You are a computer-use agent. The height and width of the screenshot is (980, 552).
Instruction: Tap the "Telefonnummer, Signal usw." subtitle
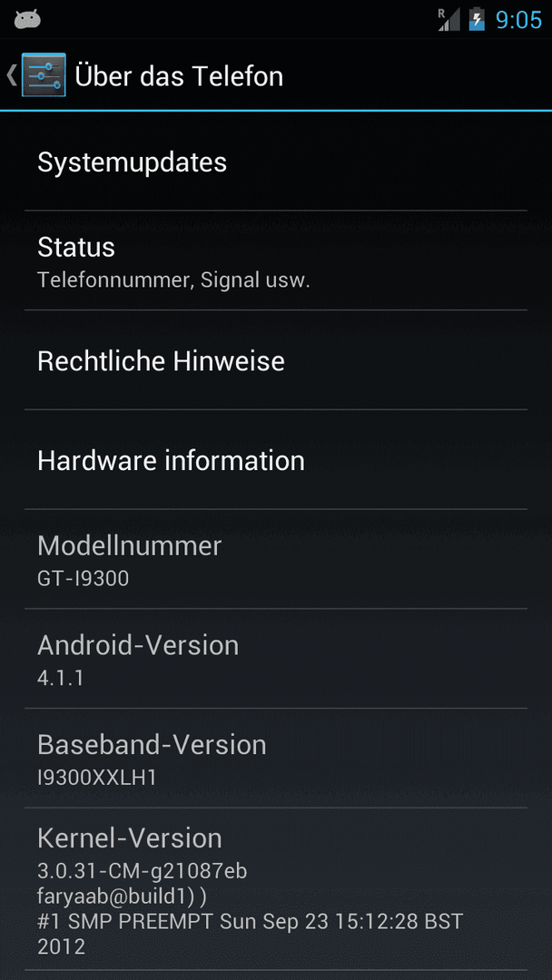point(173,280)
